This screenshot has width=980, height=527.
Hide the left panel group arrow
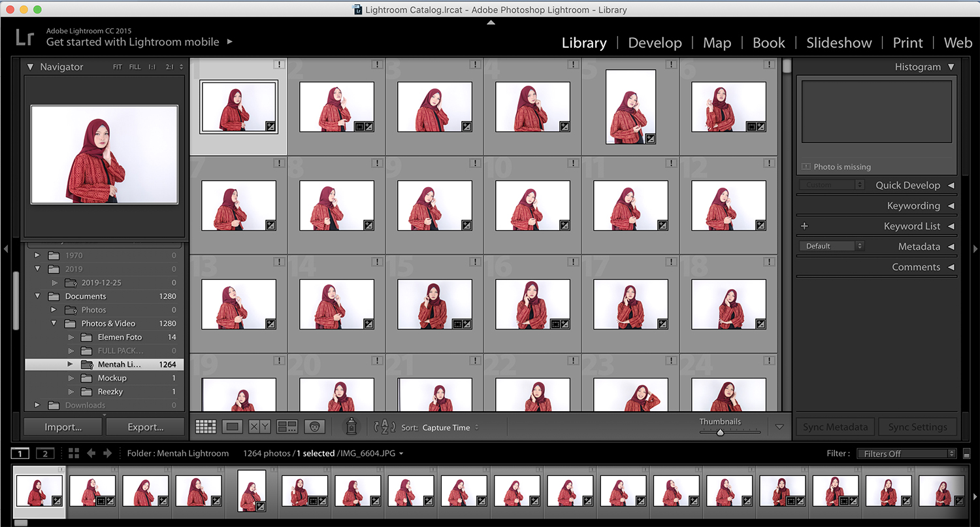[5, 249]
